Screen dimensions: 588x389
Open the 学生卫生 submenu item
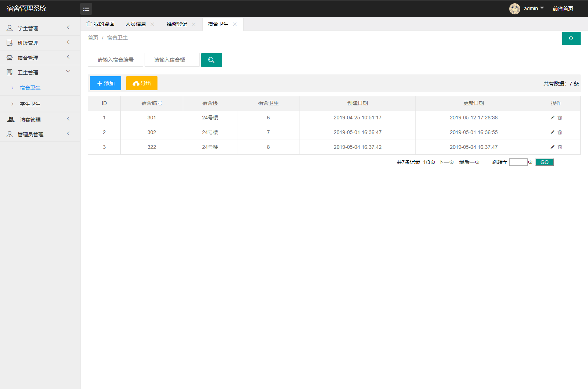[30, 104]
